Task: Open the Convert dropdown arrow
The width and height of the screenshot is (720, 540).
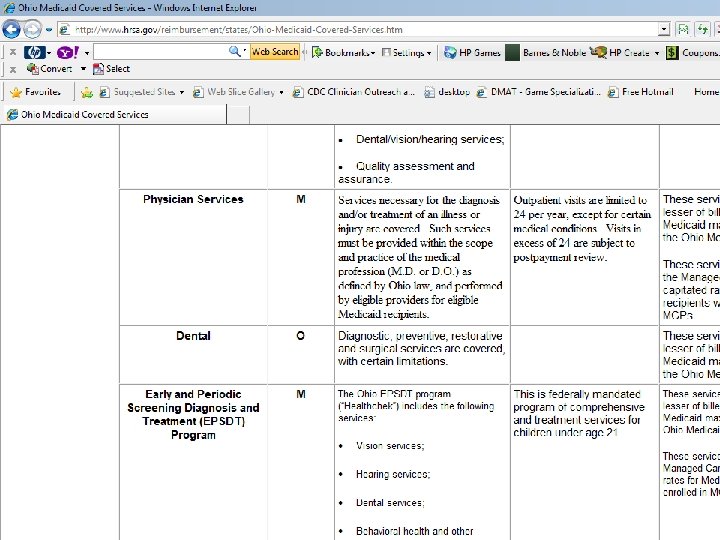Action: pos(83,69)
